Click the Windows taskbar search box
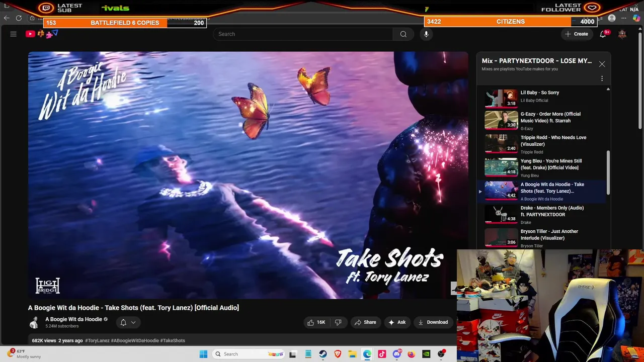 (x=249, y=354)
